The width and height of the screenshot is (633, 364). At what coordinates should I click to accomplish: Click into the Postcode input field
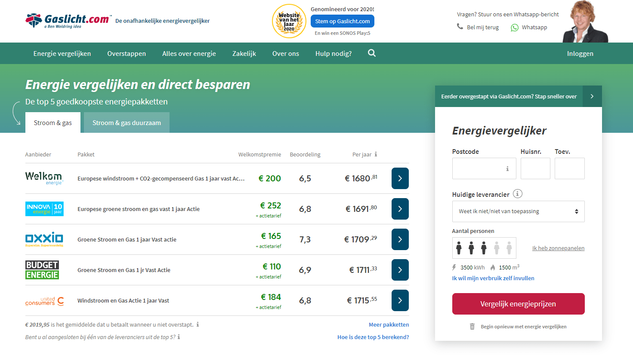484,168
